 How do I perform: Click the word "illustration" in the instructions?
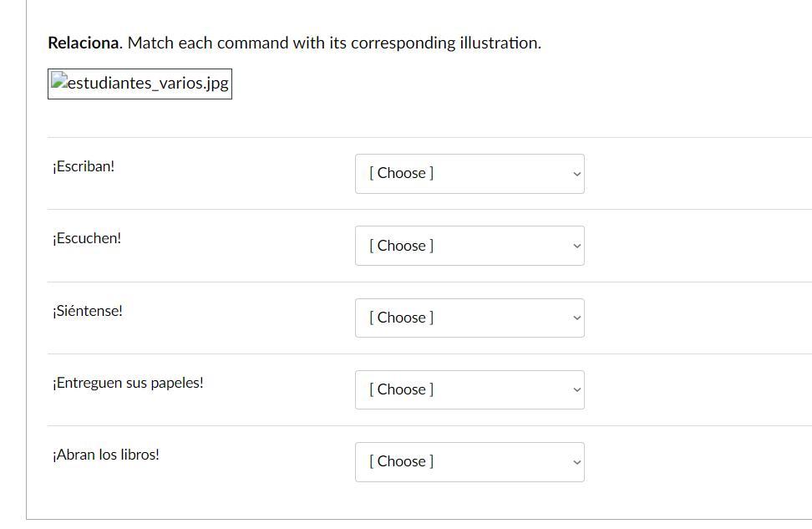click(x=499, y=43)
